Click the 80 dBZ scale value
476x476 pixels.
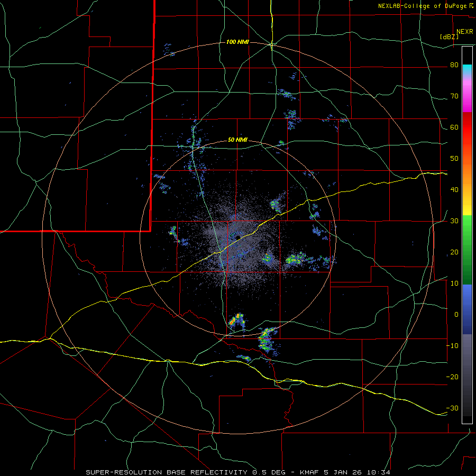(454, 65)
